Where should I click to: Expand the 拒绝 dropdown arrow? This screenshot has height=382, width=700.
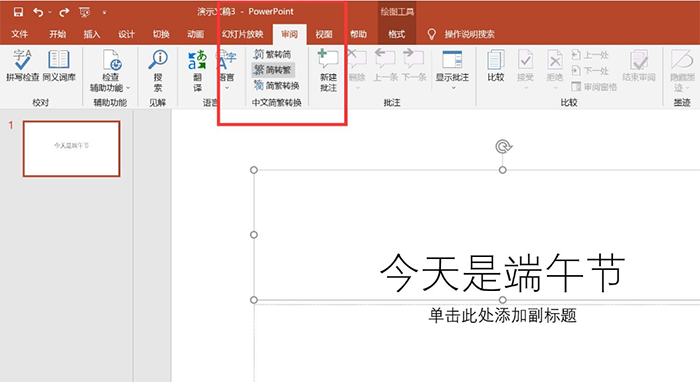[555, 88]
